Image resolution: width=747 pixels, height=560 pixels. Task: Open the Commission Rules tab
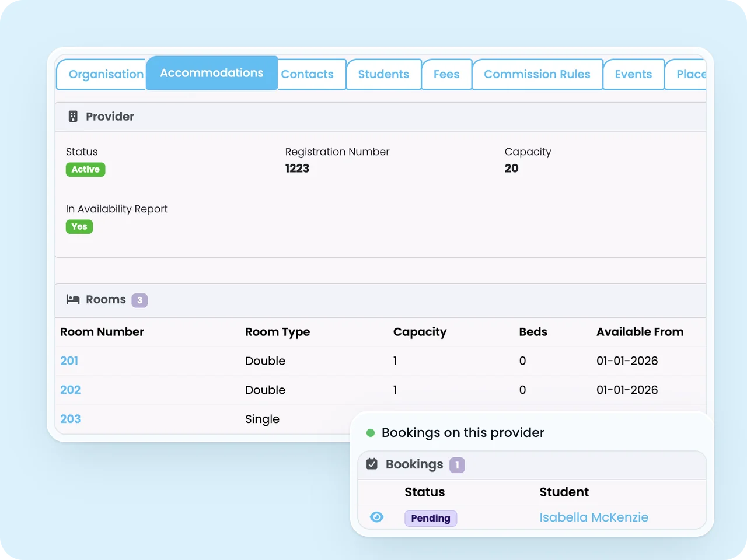point(537,75)
